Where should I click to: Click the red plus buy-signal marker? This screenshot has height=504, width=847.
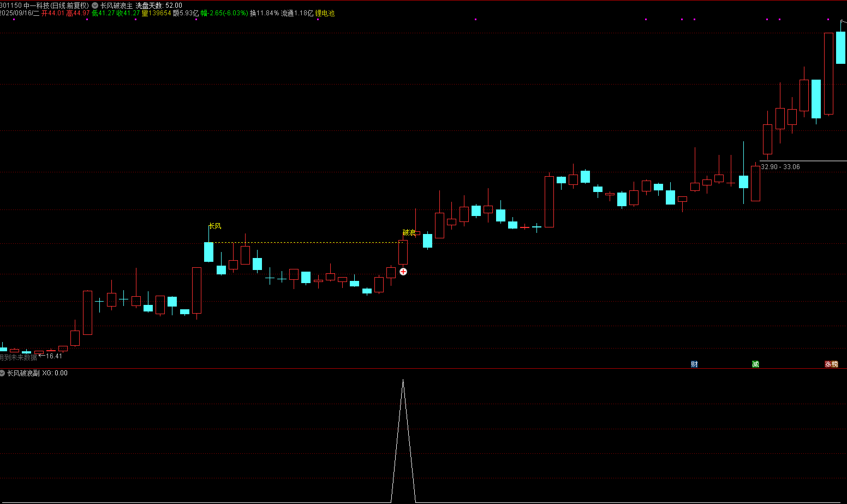[x=403, y=272]
